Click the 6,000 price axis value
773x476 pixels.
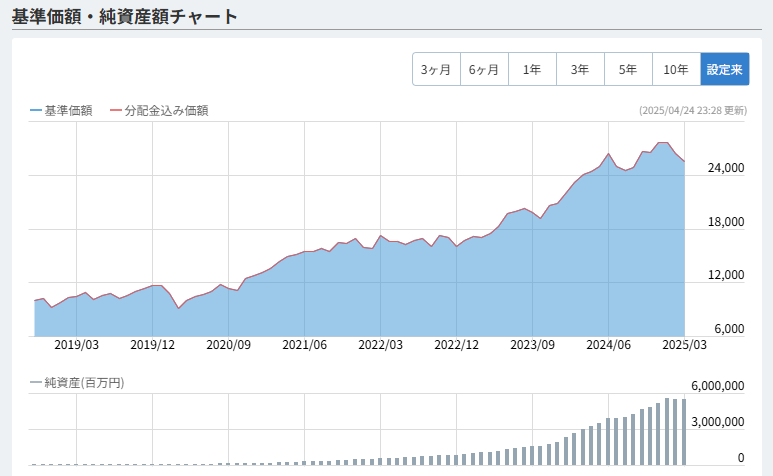click(729, 329)
